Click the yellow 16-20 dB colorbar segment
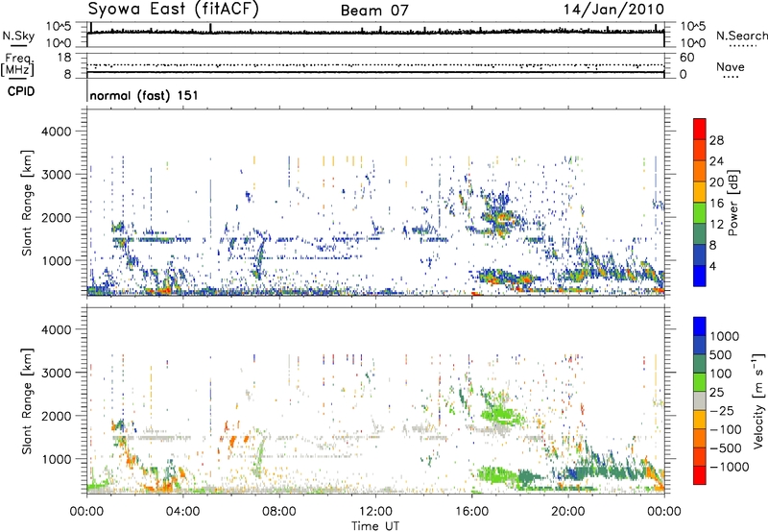768x532 pixels. (700, 191)
